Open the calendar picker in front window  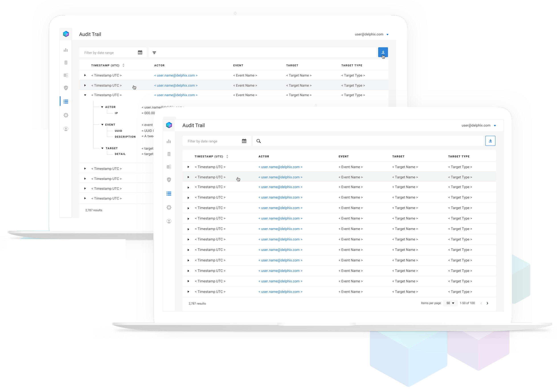(x=244, y=141)
